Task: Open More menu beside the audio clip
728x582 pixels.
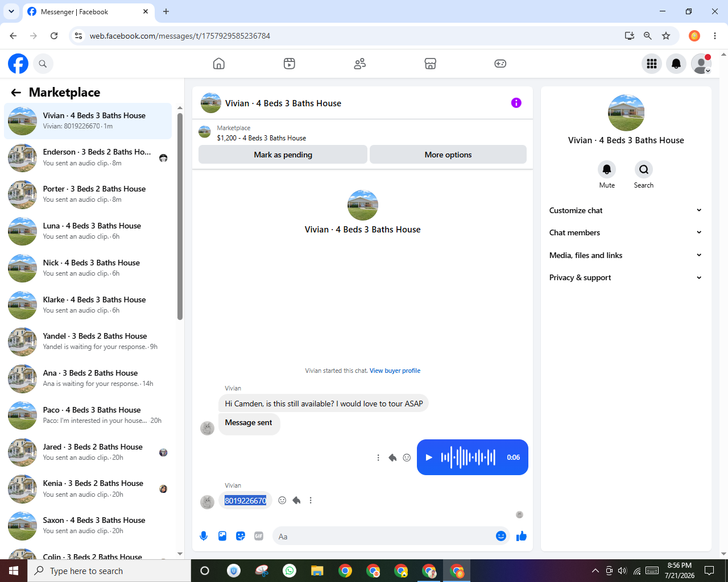Action: click(378, 458)
